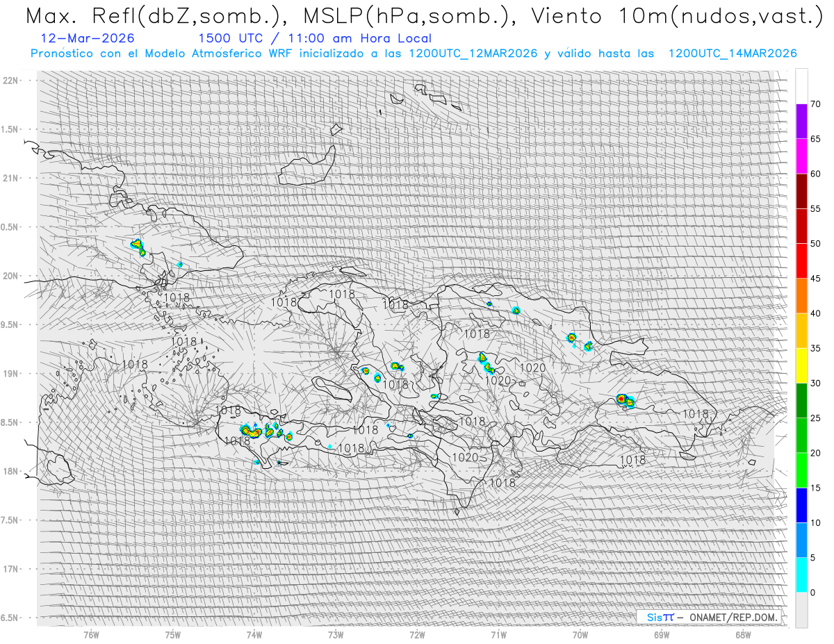This screenshot has width=834, height=644.
Task: Click the cyan 0-5 dBZ colorbar segment
Action: pyautogui.click(x=801, y=575)
